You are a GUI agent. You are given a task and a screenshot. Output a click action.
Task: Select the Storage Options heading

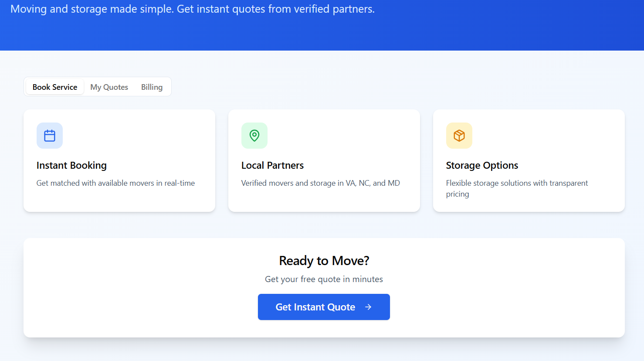(x=482, y=166)
